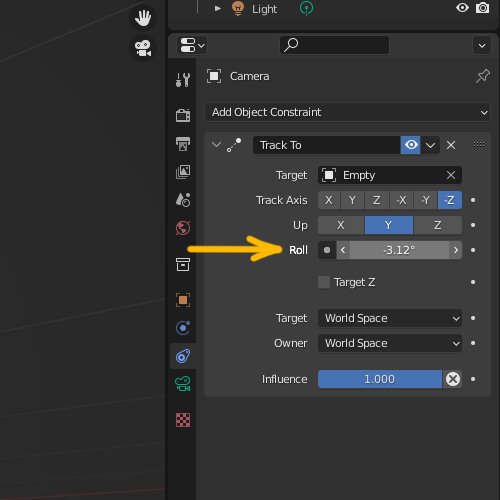The width and height of the screenshot is (500, 500).
Task: Toggle the pin icon for Camera context
Action: pos(483,76)
